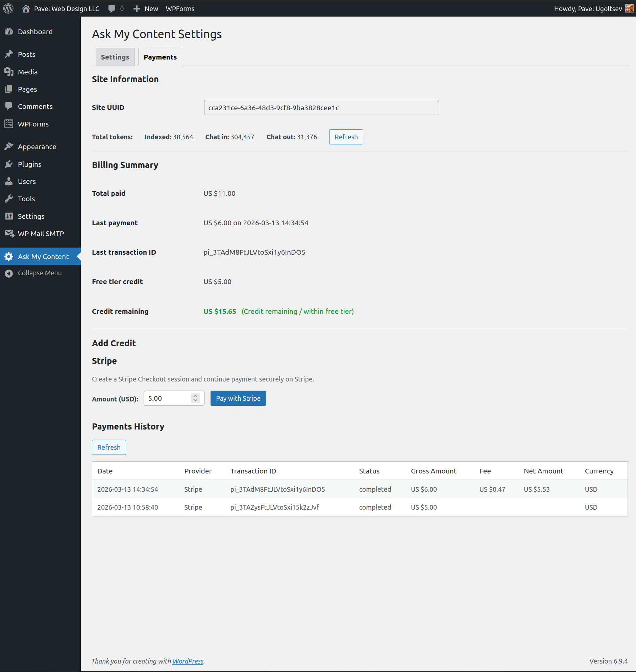Open WP Mail SMTP settings

41,233
